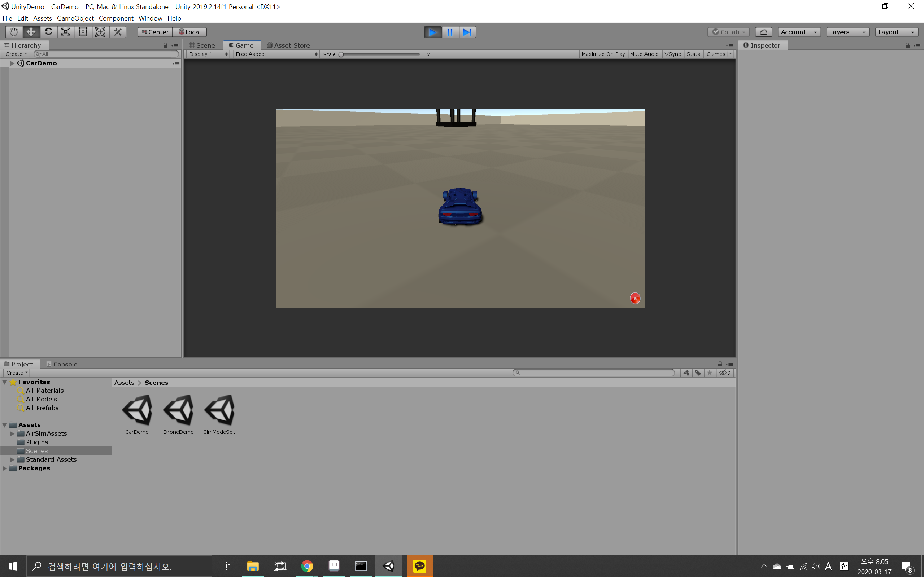Image resolution: width=924 pixels, height=577 pixels.
Task: Click the Pause playback button
Action: (450, 32)
